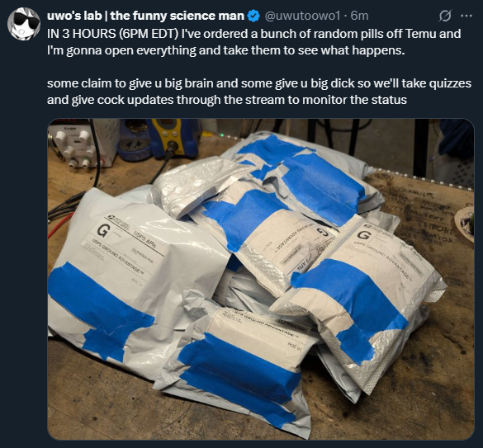Click the tweet paragraph about Temu pills

click(x=253, y=41)
